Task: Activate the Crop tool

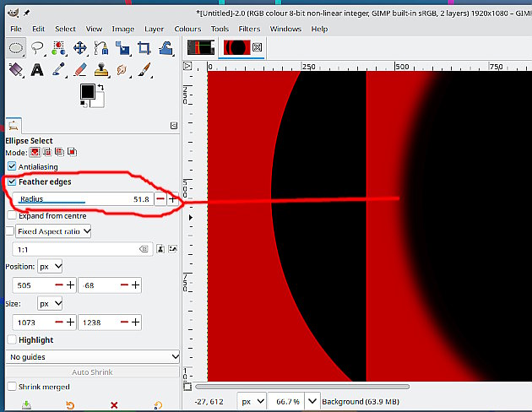Action: [144, 48]
